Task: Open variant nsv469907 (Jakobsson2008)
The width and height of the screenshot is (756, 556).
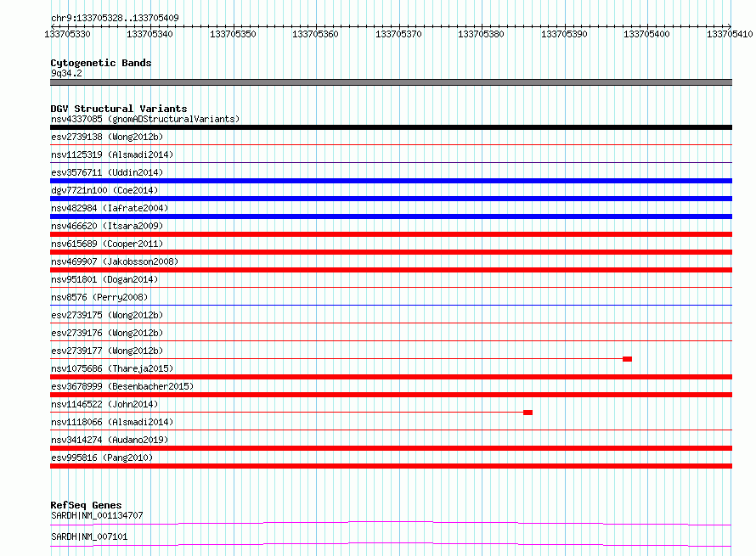Action: [x=115, y=261]
